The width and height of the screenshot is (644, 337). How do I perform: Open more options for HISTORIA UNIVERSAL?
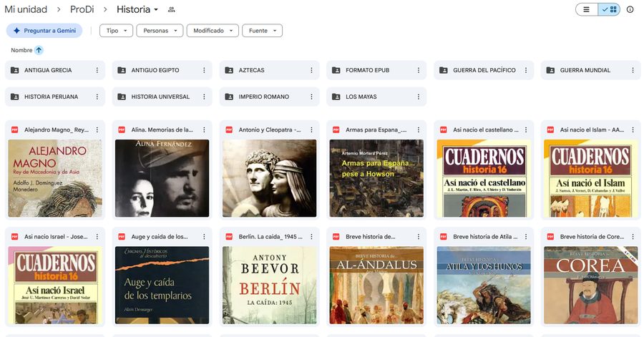(x=204, y=97)
